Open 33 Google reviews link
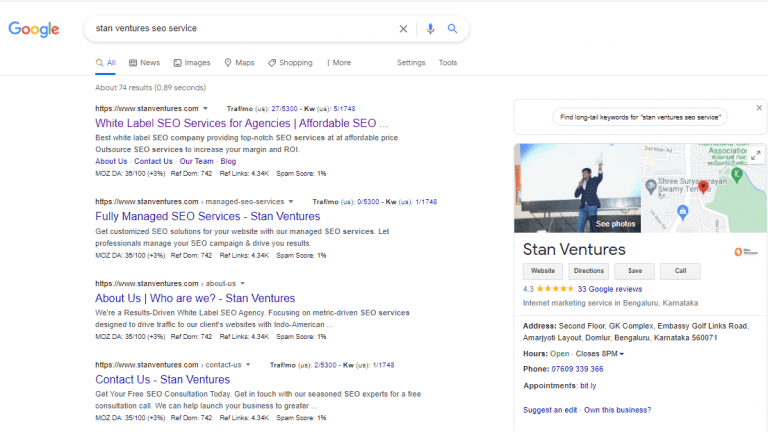The width and height of the screenshot is (768, 432). click(x=610, y=289)
